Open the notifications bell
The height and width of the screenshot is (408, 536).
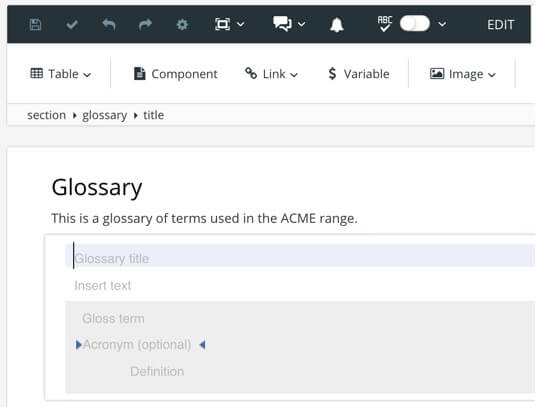point(337,25)
